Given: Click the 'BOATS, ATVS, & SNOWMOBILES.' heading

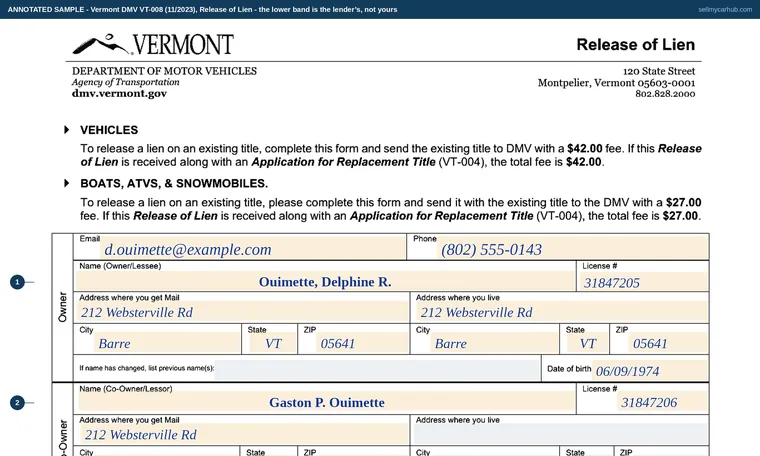Looking at the screenshot, I should (174, 184).
